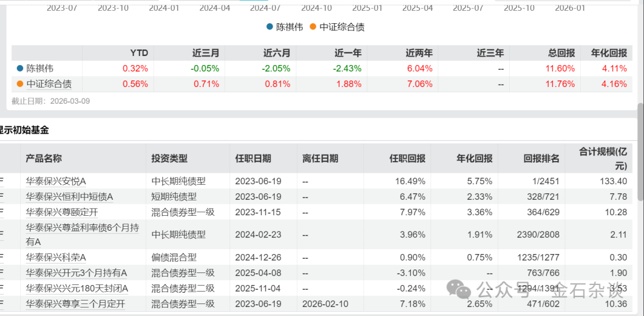
Task: Open fund 华泰保兴开元3个月持有A
Action: (76, 273)
